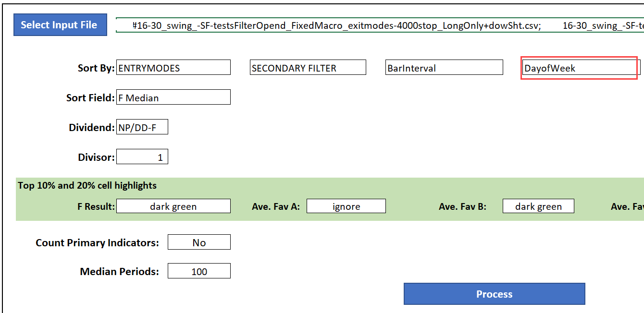Click the Divisor value field
Screen dimensions: 644x313
tap(142, 157)
